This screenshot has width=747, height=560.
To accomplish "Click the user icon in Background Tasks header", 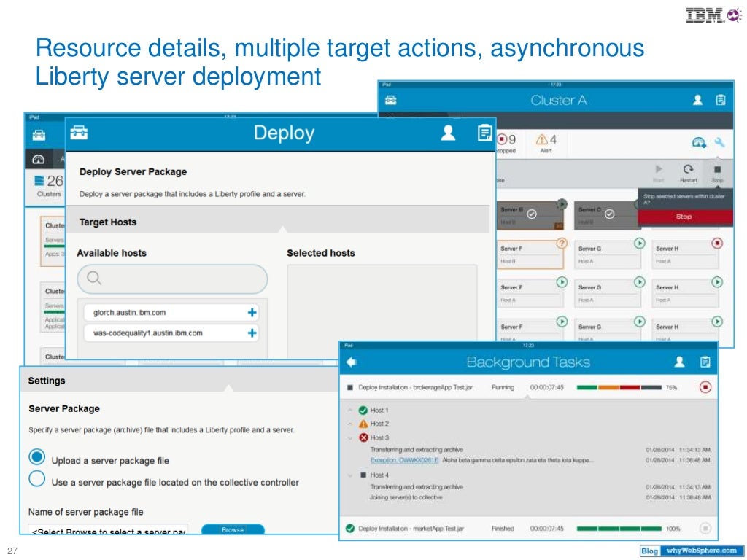I will point(680,362).
